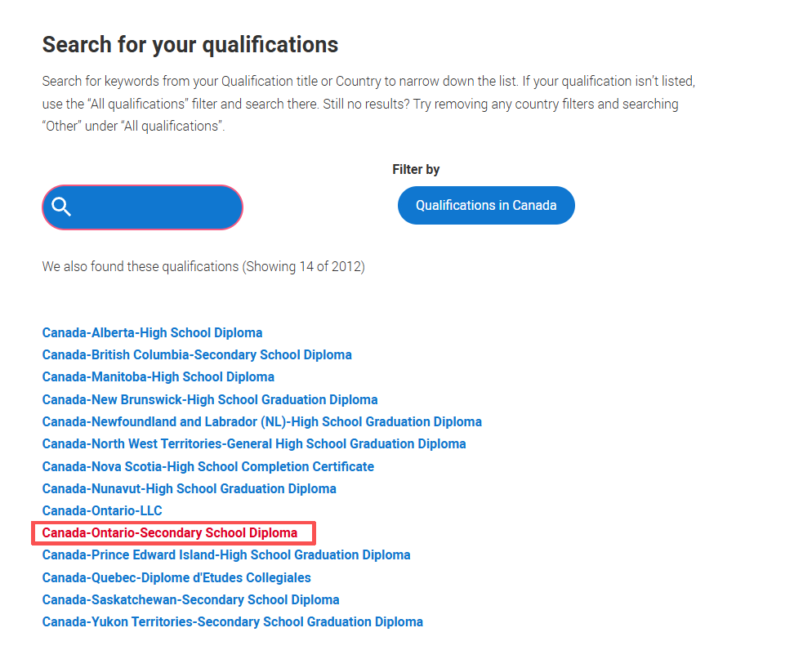Image resolution: width=812 pixels, height=659 pixels.
Task: Select the Newfoundland and Labrador graduation diploma
Action: point(261,422)
